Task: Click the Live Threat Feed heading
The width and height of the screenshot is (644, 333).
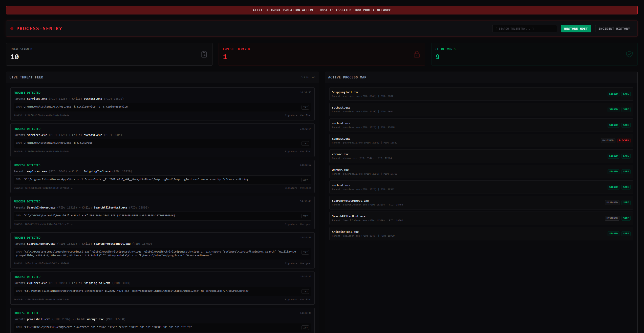Action: click(26, 77)
